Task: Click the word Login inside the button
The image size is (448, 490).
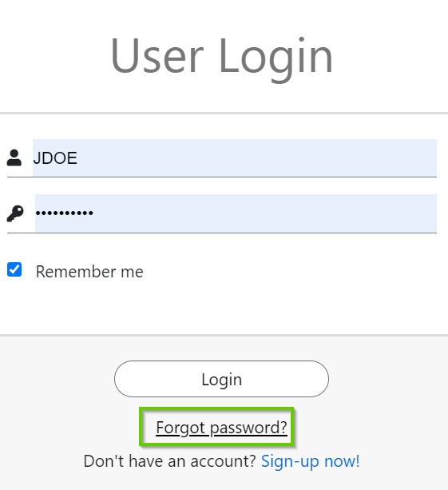Action: pyautogui.click(x=222, y=380)
